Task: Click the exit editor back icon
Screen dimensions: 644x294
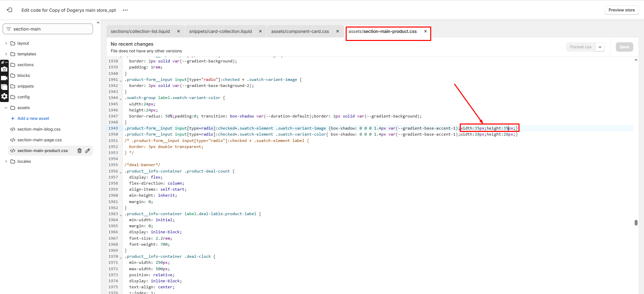Action: (9, 10)
